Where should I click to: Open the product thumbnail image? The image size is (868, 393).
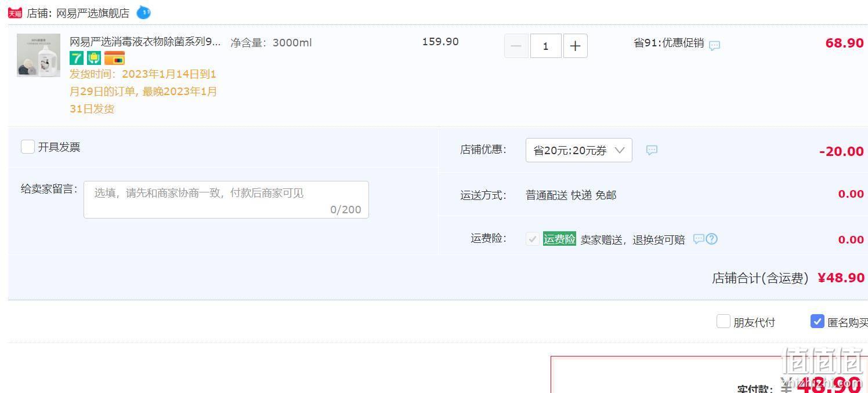[x=39, y=55]
